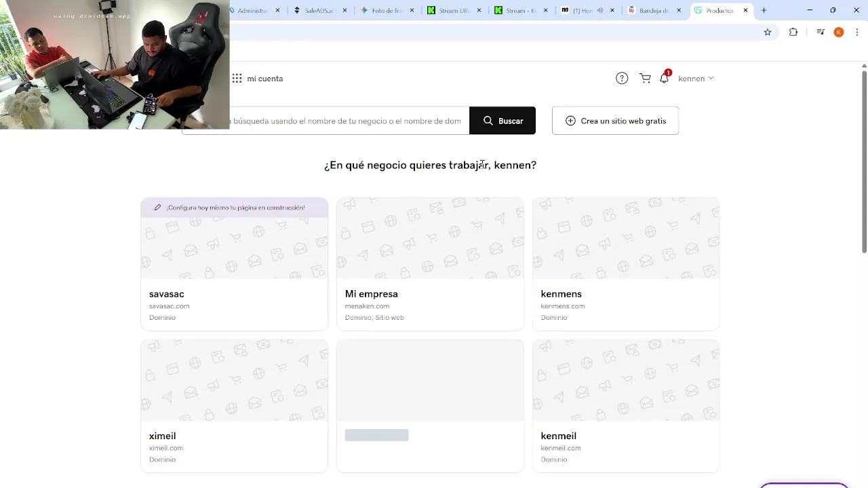
Task: Open the kenmeil business card title
Action: click(x=559, y=436)
